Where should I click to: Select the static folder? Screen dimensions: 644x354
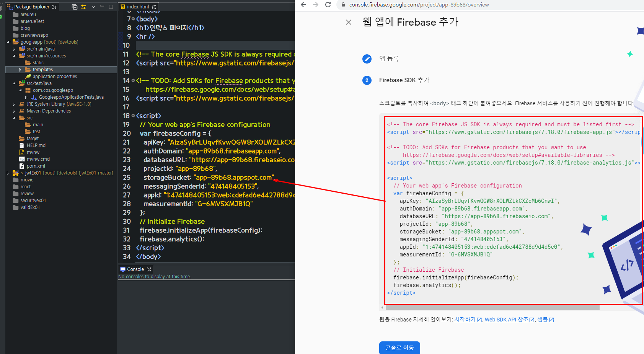click(x=38, y=63)
